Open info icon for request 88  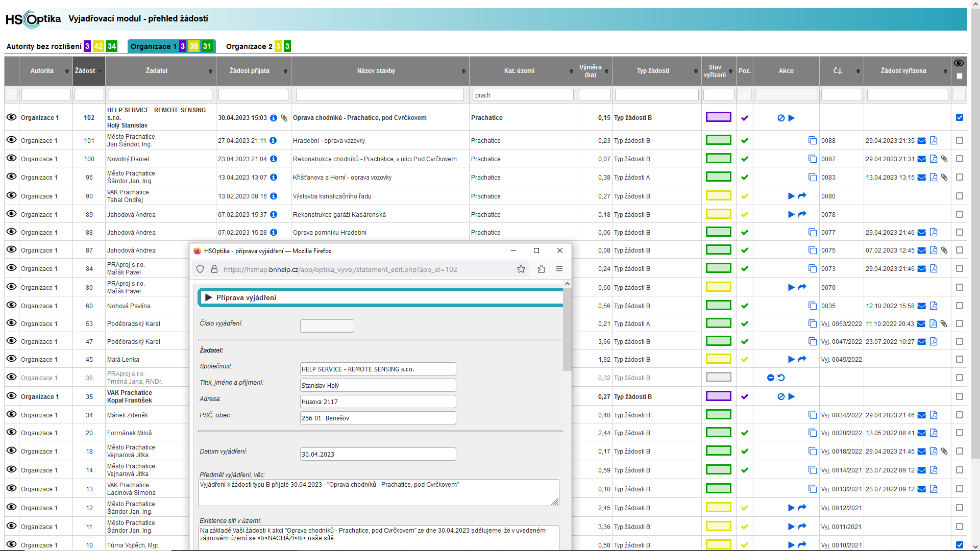click(274, 233)
